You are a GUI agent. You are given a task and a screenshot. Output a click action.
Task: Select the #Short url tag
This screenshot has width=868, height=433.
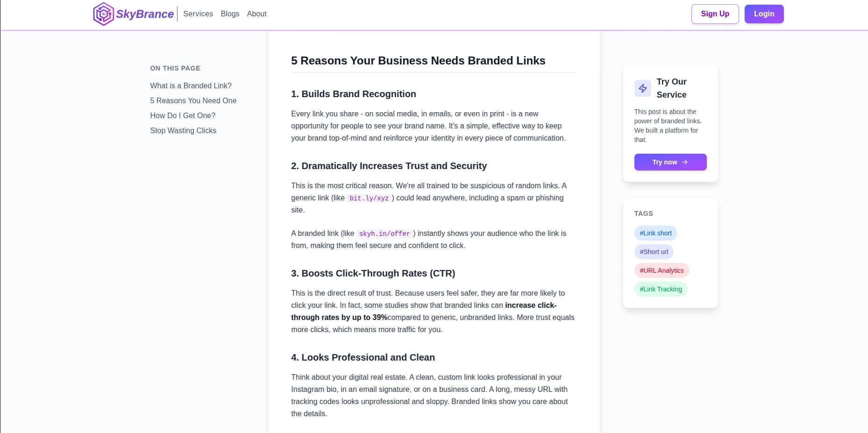[654, 252]
